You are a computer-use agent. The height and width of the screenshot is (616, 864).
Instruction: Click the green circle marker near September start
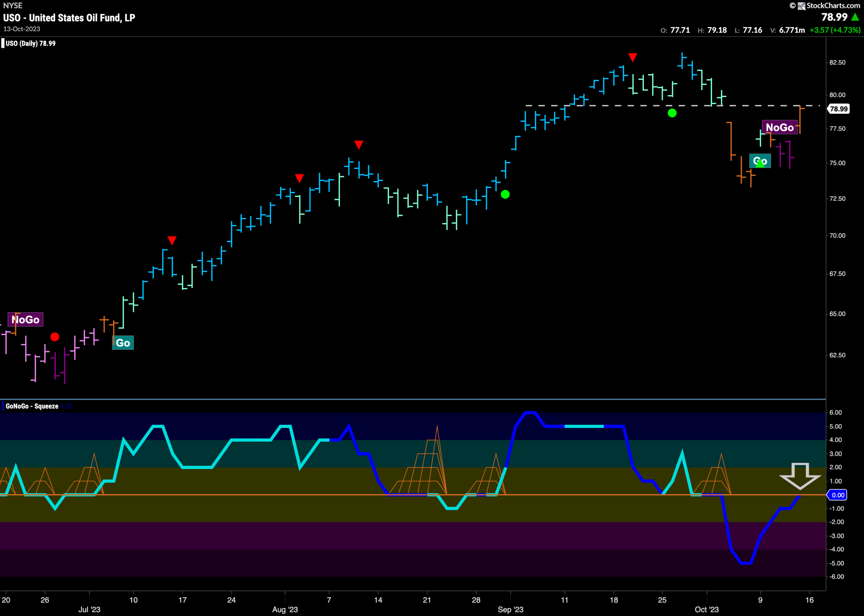click(x=505, y=195)
